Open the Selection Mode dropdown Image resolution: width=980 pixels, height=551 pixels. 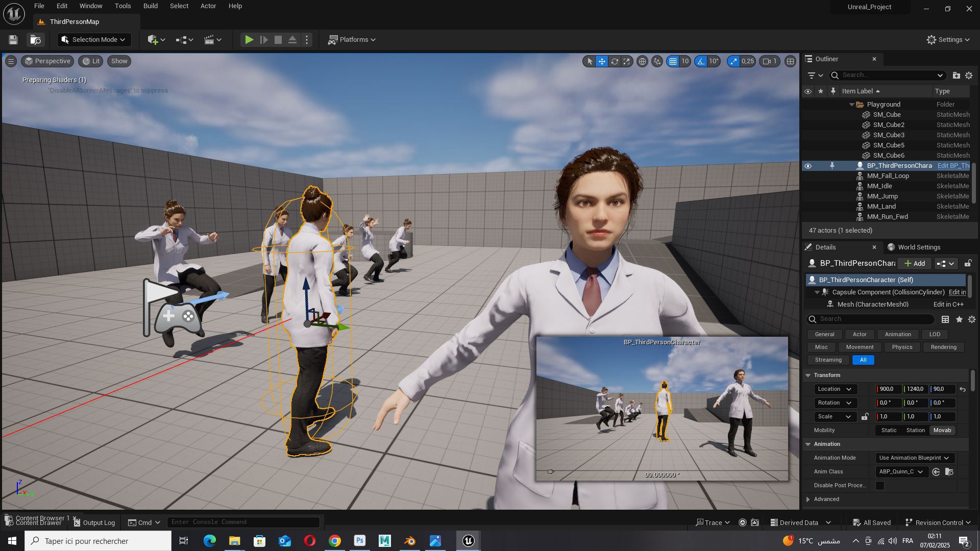click(93, 40)
